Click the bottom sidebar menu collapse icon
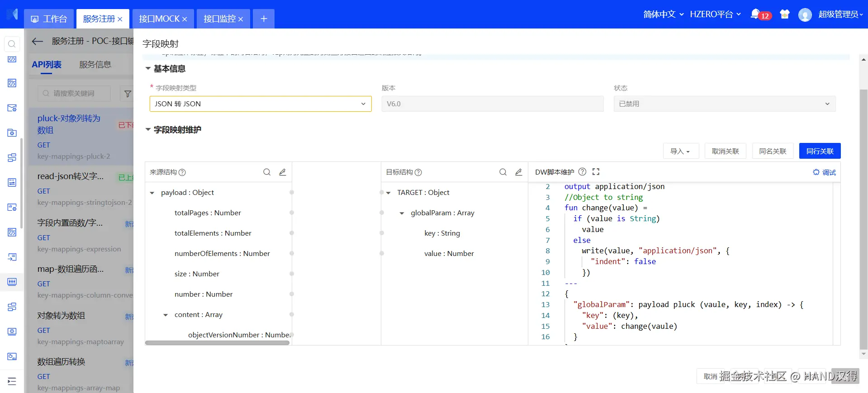The height and width of the screenshot is (393, 868). pyautogui.click(x=12, y=381)
